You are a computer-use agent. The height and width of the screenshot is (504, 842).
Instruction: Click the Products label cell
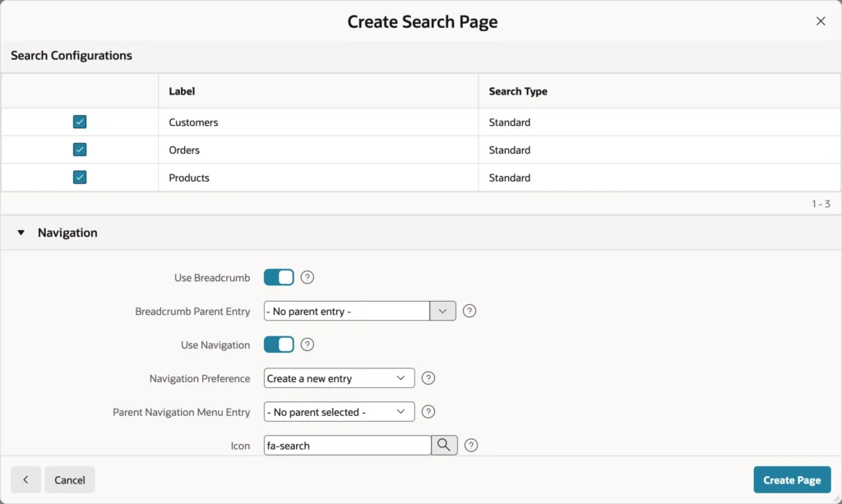coord(318,178)
